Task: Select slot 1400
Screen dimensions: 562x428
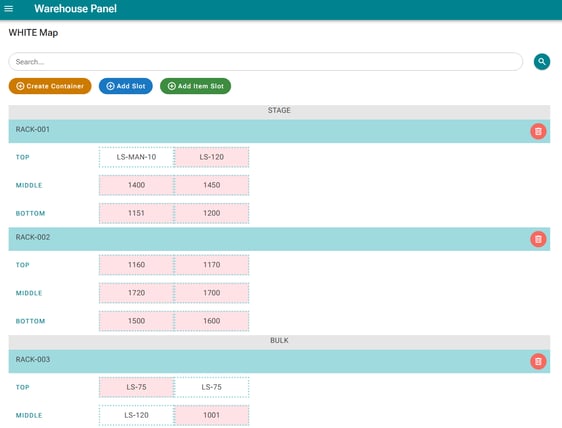Action: [137, 185]
